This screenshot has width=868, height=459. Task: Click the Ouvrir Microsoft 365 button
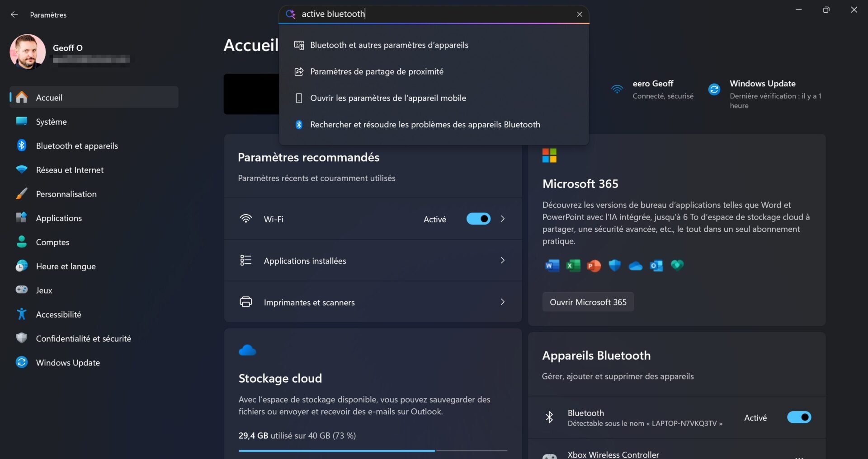click(x=588, y=302)
